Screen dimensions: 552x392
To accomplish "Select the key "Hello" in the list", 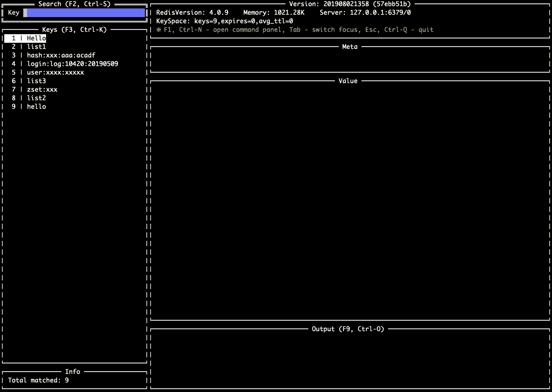I will [36, 38].
